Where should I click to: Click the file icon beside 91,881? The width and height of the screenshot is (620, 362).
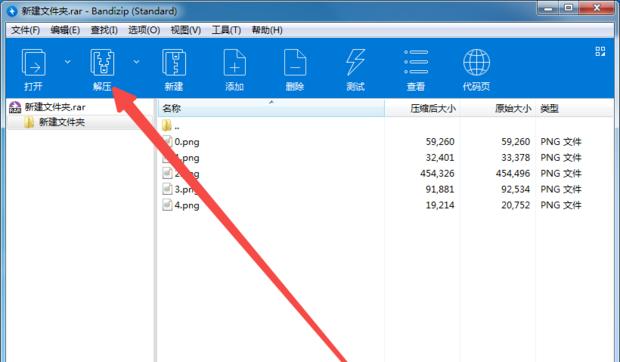[x=167, y=189]
